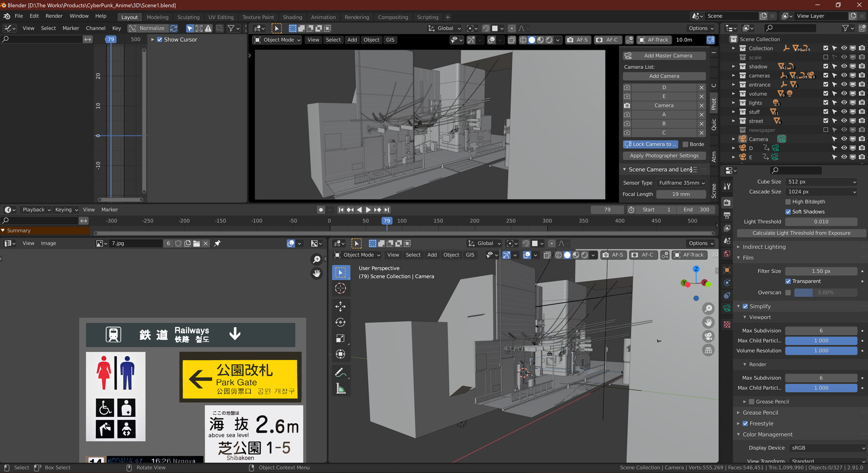Adjust the Focal Length slider
This screenshot has width=868, height=473.
pos(681,194)
